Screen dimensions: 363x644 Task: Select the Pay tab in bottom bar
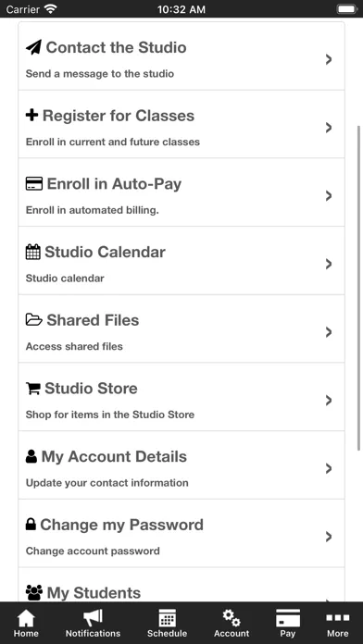point(288,623)
